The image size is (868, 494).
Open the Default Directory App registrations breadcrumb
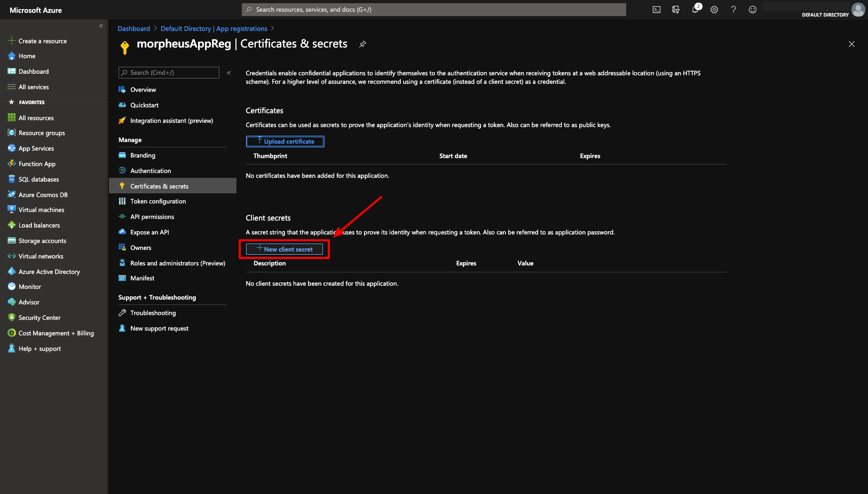(x=214, y=28)
